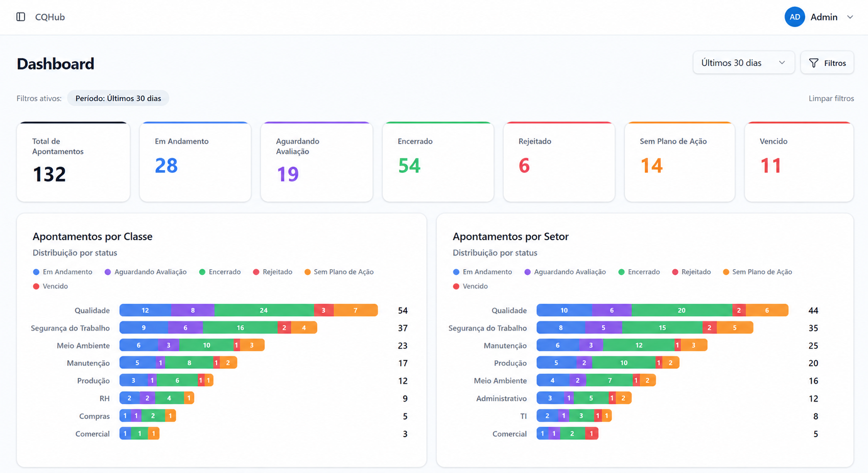Click blue 5 segment in Produção sector bar
The image size is (868, 473).
(x=556, y=363)
